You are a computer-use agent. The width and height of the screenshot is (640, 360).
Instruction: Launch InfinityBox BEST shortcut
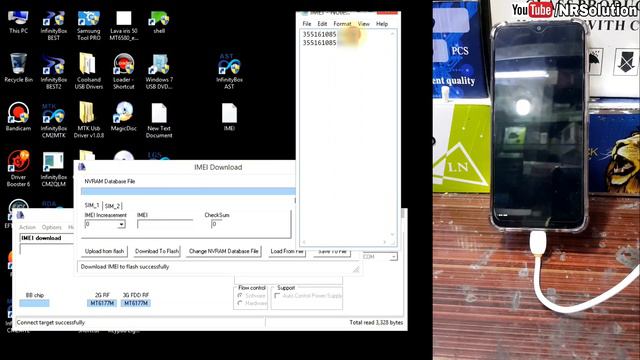pos(53,25)
